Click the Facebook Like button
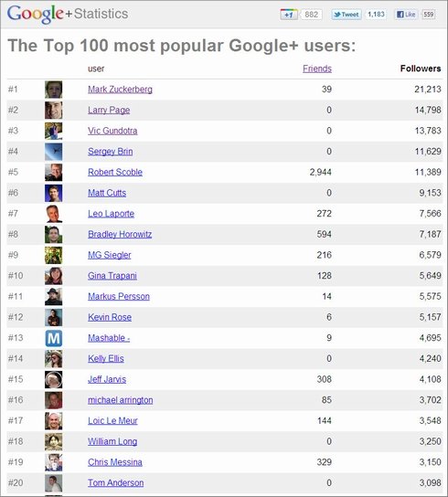The height and width of the screenshot is (497, 448). (406, 15)
